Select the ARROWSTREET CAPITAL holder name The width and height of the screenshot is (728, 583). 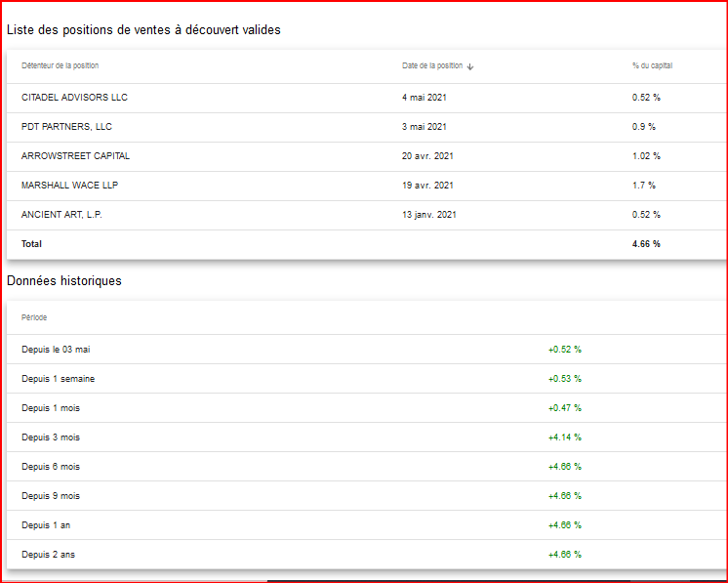75,156
